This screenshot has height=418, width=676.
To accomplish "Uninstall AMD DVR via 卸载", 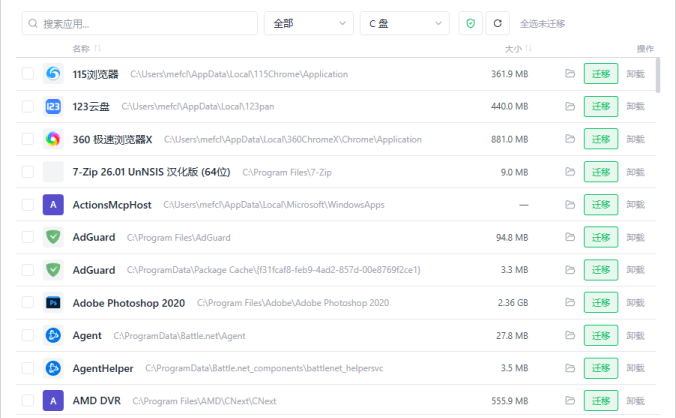I will (x=635, y=401).
